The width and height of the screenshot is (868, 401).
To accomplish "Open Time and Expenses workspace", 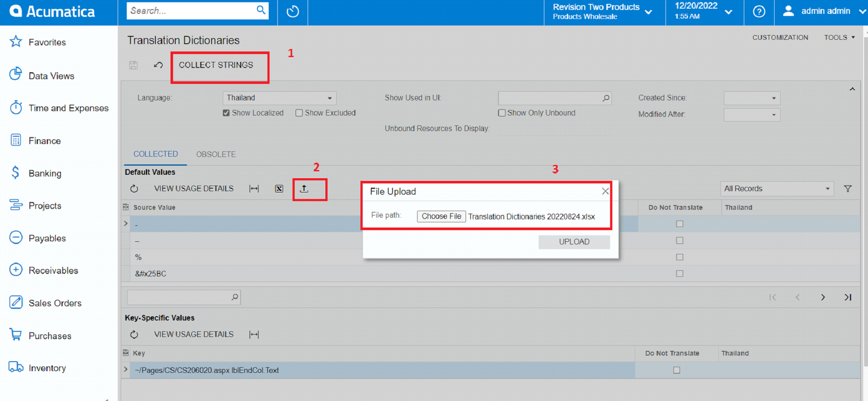I will pyautogui.click(x=59, y=108).
